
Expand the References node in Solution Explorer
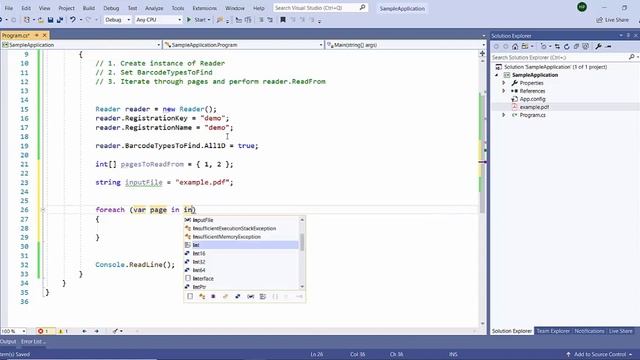pyautogui.click(x=504, y=91)
